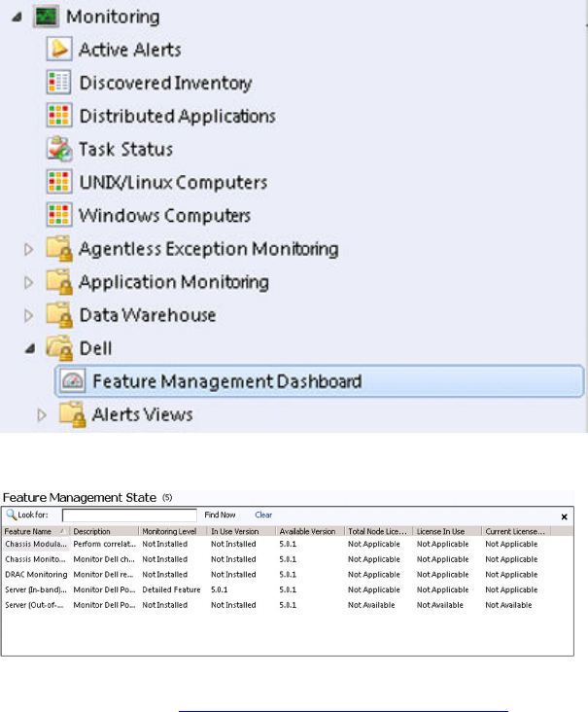Collapse the Monitoring root node
This screenshot has height=712, width=588.
[x=17, y=18]
